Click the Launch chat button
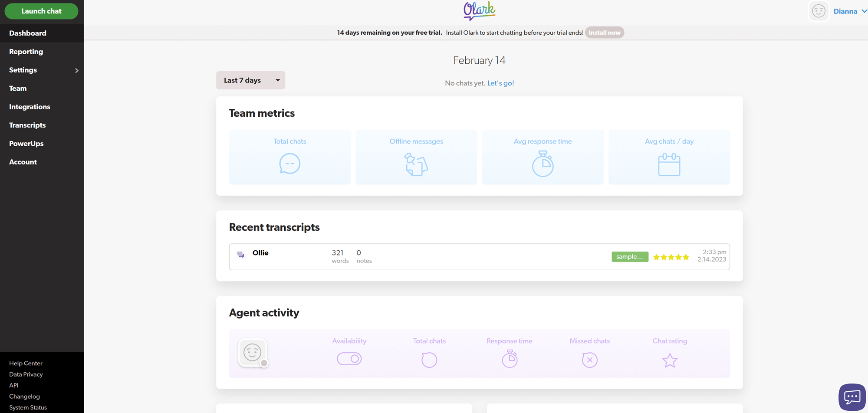 pos(41,11)
